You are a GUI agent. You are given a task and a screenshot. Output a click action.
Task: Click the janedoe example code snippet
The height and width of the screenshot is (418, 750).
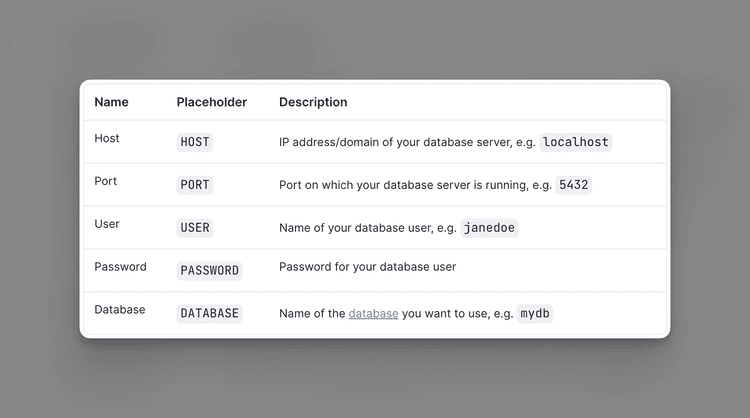489,228
